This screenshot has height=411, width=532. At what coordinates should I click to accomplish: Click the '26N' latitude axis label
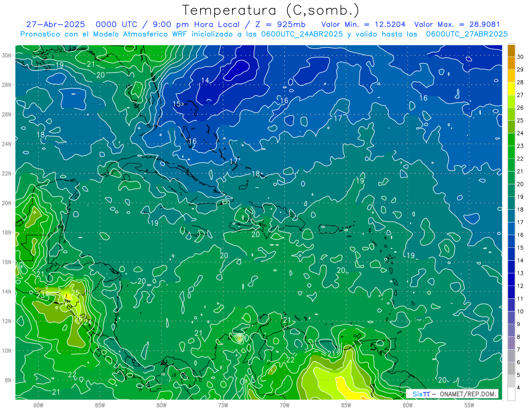[x=8, y=114]
